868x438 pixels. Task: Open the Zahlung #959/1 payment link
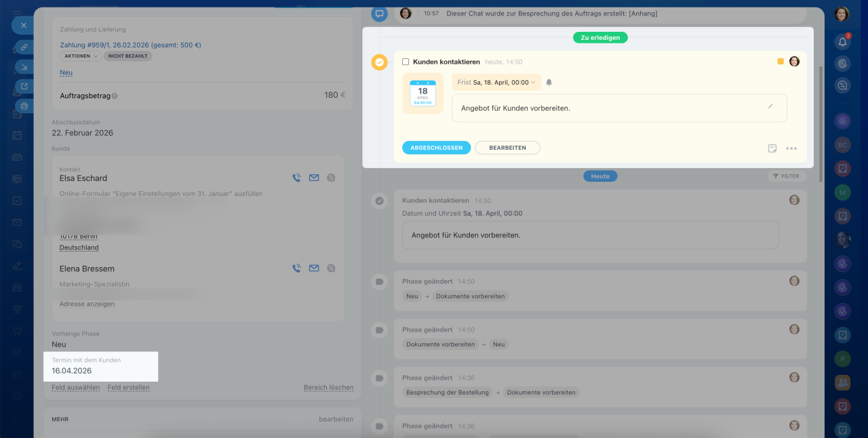(130, 45)
